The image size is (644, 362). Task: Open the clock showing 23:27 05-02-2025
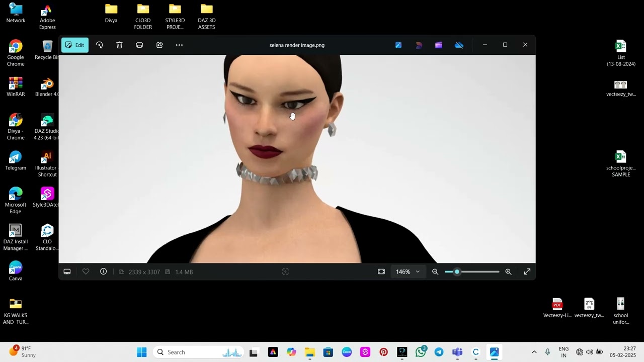point(623,352)
